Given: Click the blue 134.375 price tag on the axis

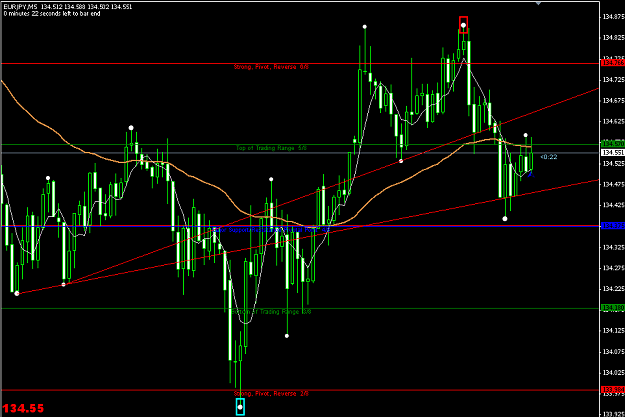Looking at the screenshot, I should tap(613, 226).
